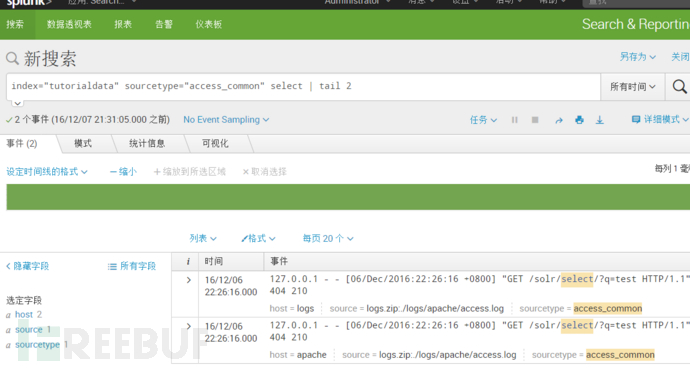Screen dimensions: 690x368
Task: Open 所有时间 time range picker
Action: [632, 87]
